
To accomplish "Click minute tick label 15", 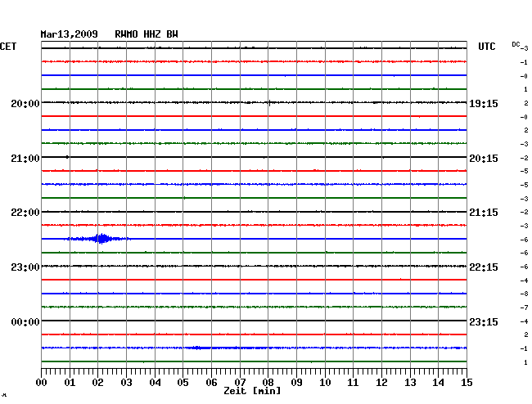I will point(467,383).
